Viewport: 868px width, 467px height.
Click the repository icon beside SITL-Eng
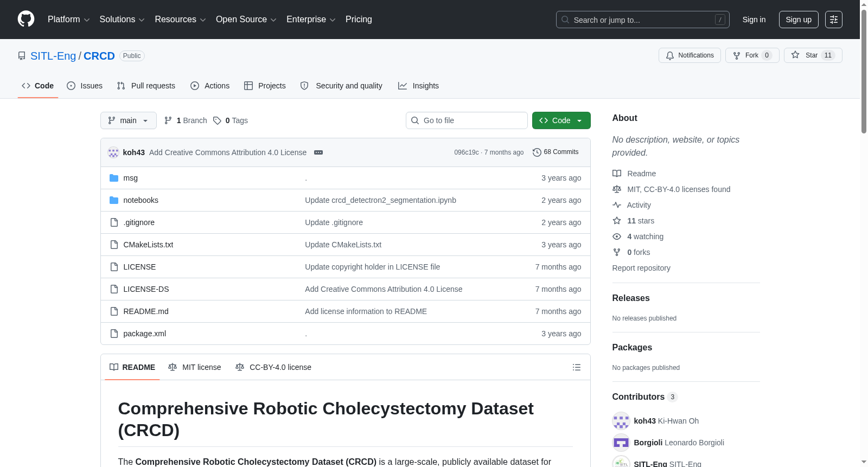22,56
